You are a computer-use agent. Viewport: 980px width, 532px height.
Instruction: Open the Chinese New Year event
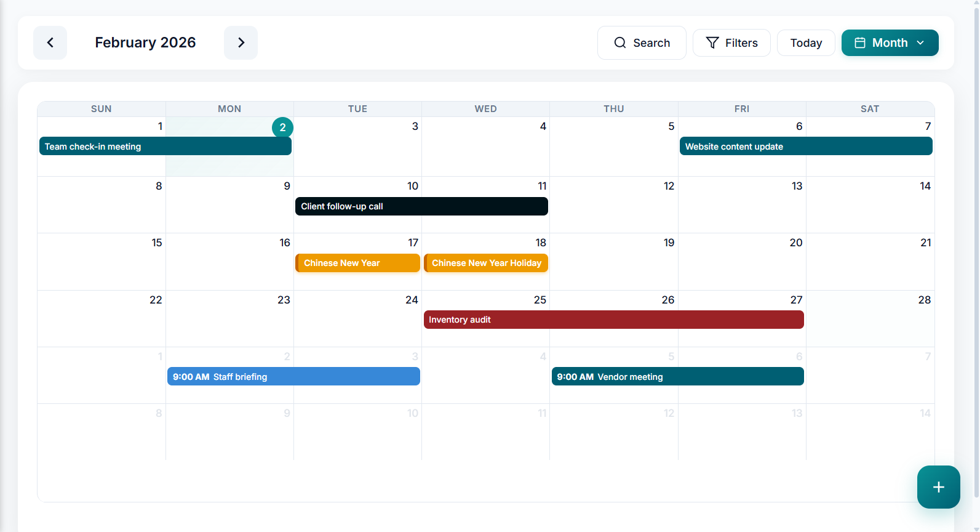coord(357,263)
